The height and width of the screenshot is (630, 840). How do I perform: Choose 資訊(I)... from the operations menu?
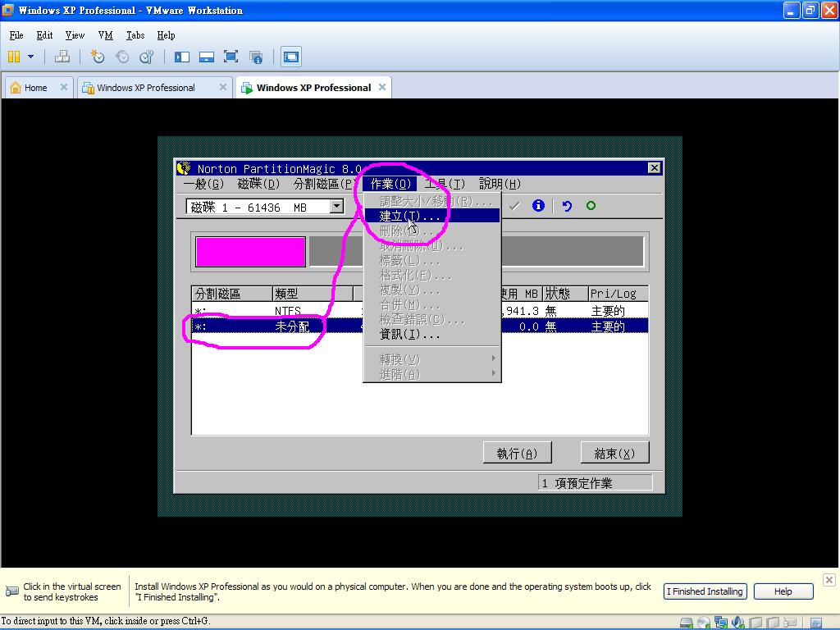(x=432, y=335)
